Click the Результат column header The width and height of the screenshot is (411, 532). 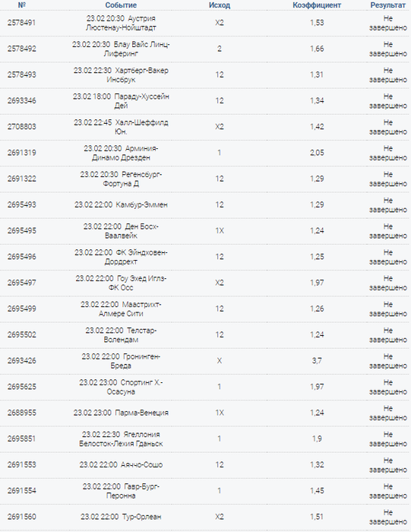pos(387,5)
